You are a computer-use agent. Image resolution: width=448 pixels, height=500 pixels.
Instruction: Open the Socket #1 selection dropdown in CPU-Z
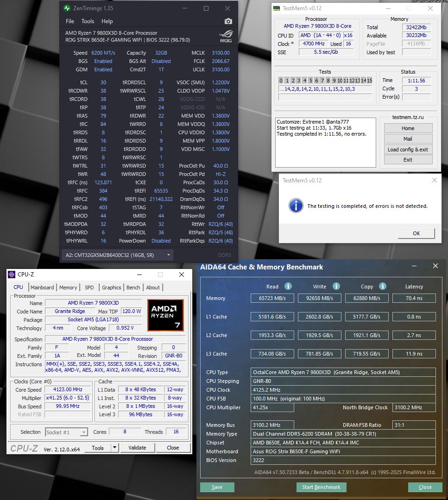tap(66, 432)
